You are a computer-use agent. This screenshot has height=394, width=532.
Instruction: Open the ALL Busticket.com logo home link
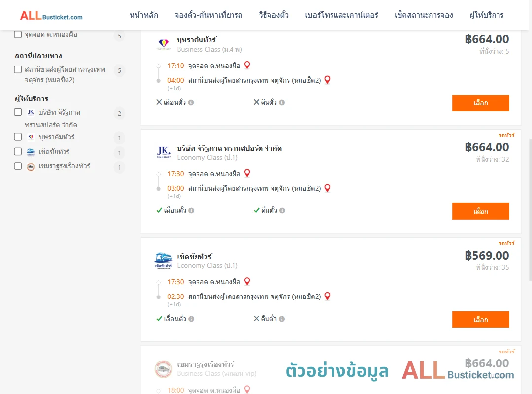[x=51, y=16]
